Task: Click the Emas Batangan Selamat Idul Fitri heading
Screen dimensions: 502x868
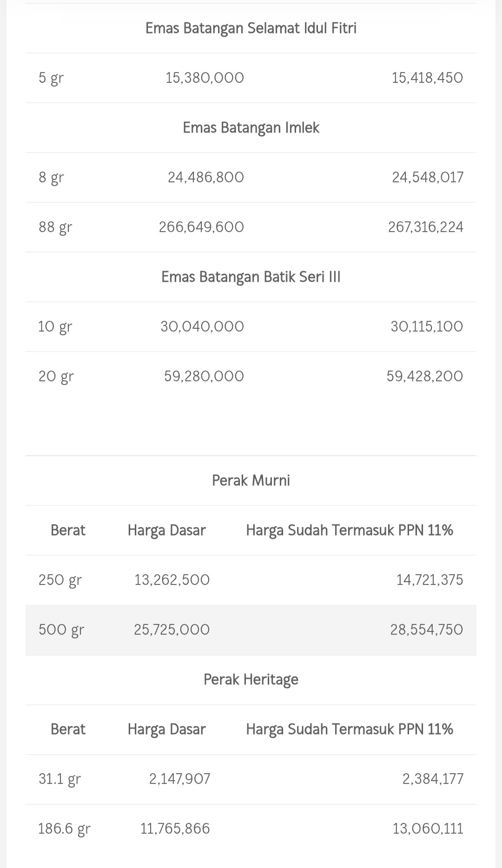Action: pos(251,28)
